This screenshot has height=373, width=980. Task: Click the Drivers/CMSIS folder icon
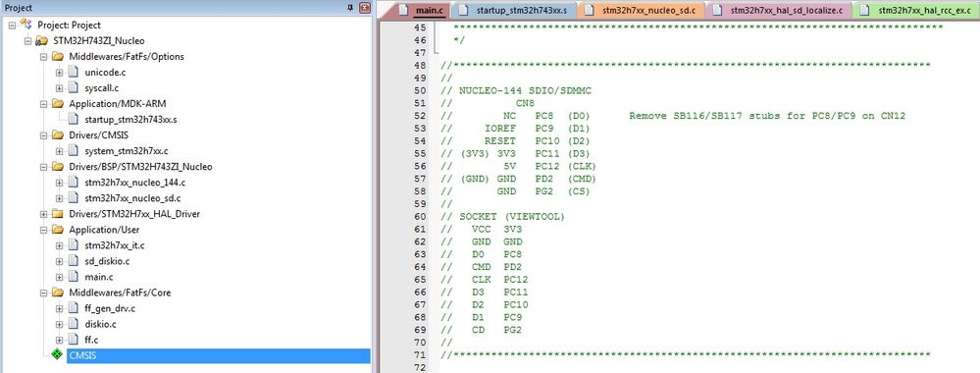pos(58,134)
